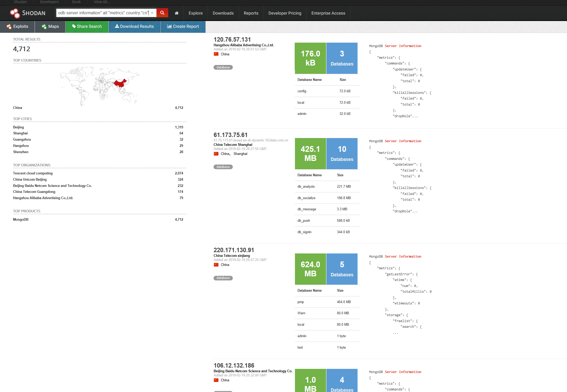The image size is (567, 392).
Task: Expand the View All... menu
Action: 101,2
